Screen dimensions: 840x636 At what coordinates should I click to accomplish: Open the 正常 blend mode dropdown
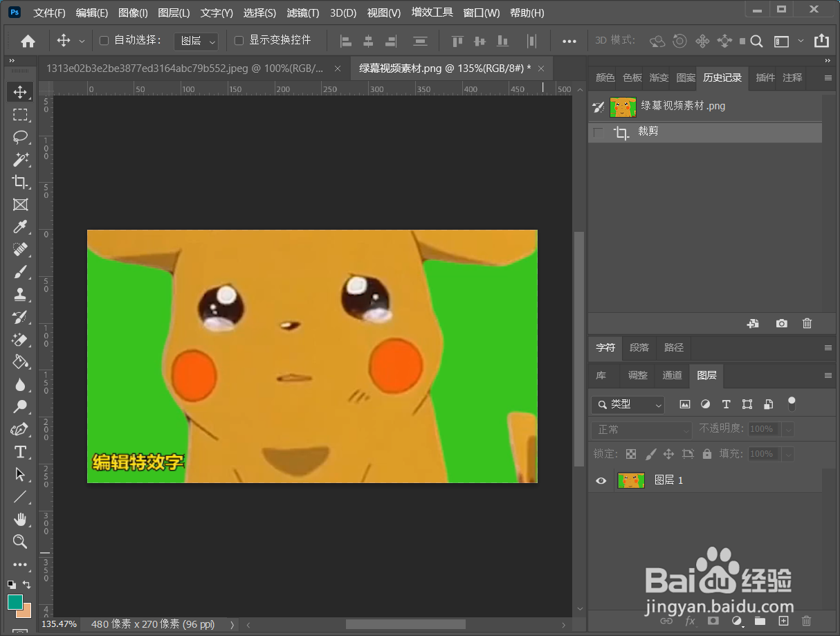[x=641, y=430]
